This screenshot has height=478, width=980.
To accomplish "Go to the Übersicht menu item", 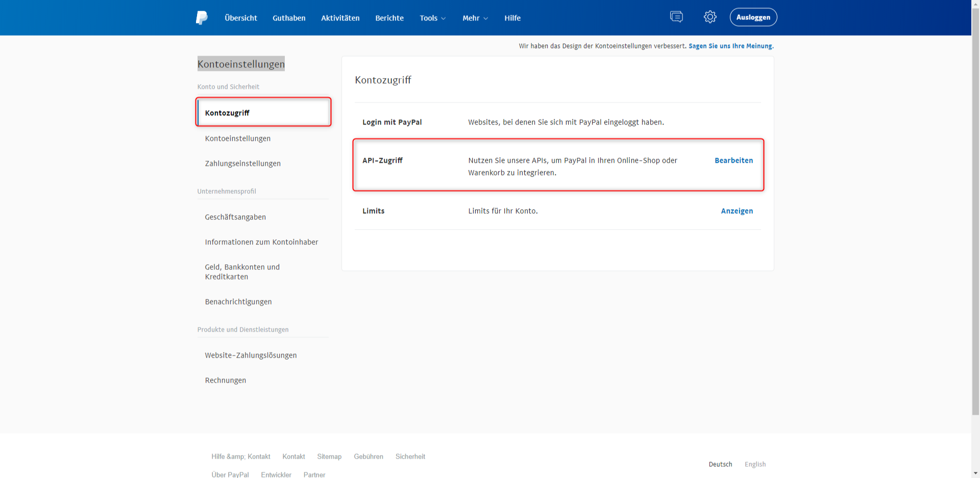I will [240, 18].
